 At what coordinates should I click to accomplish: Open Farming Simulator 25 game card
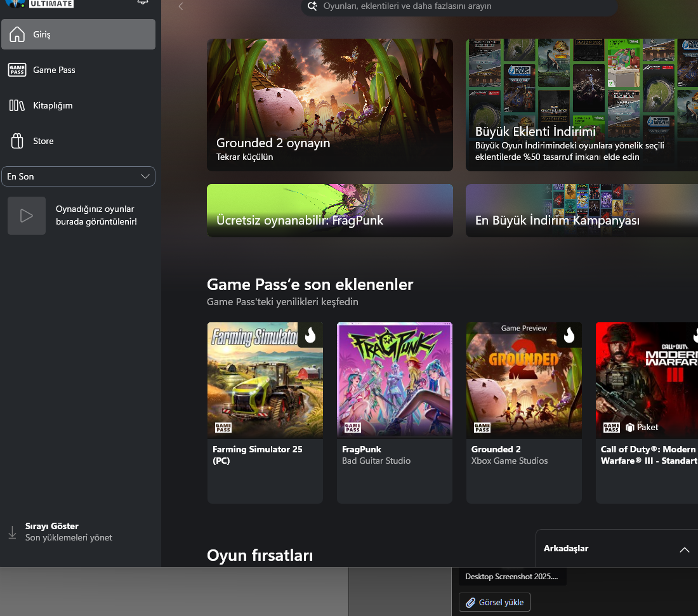click(x=265, y=413)
